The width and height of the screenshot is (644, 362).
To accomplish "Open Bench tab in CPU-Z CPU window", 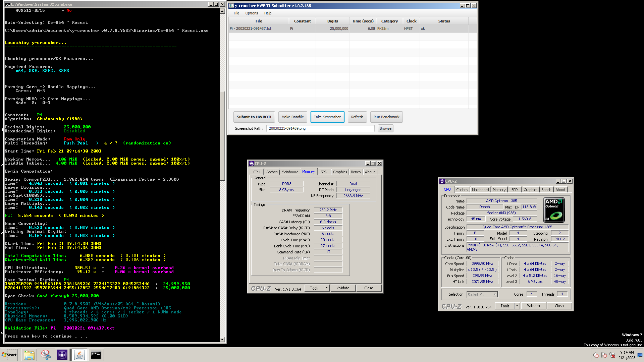I will (546, 190).
